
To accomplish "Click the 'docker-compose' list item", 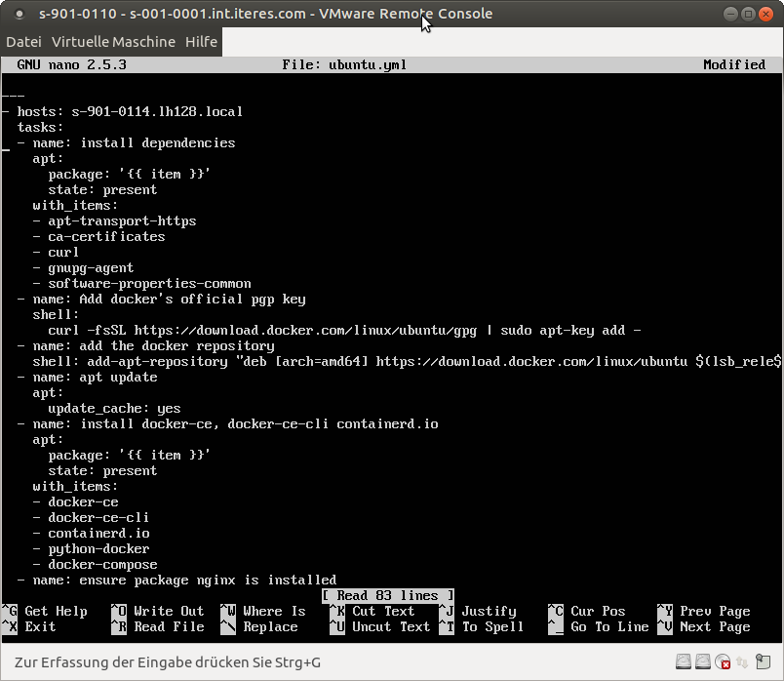I will click(x=95, y=565).
